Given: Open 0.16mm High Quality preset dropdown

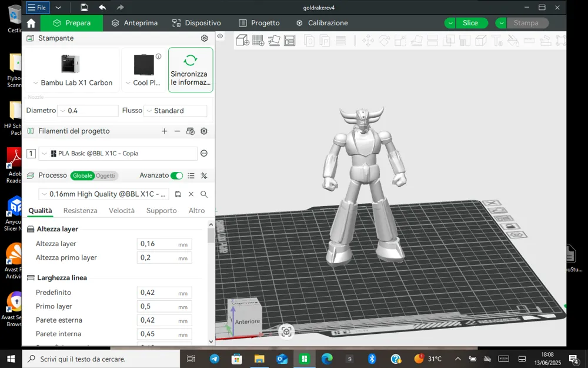Looking at the screenshot, I should (103, 194).
